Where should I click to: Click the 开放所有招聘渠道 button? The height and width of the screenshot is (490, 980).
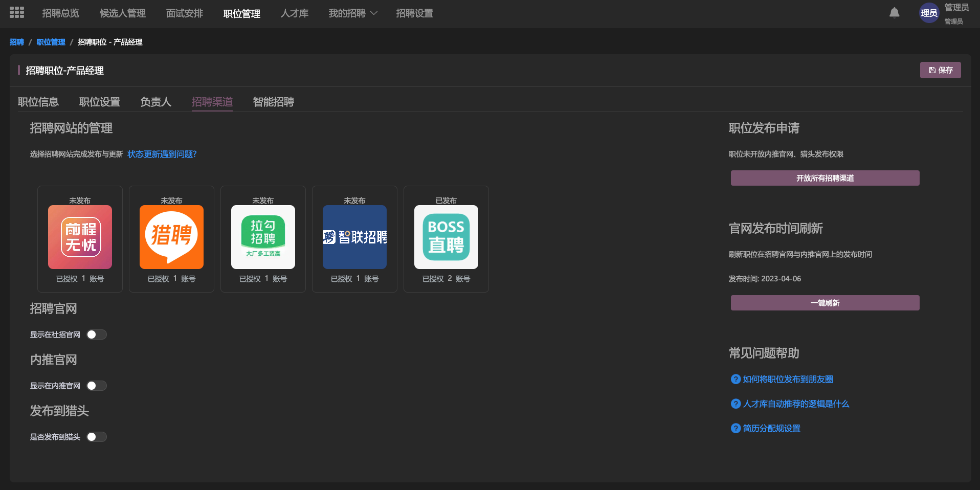[825, 178]
